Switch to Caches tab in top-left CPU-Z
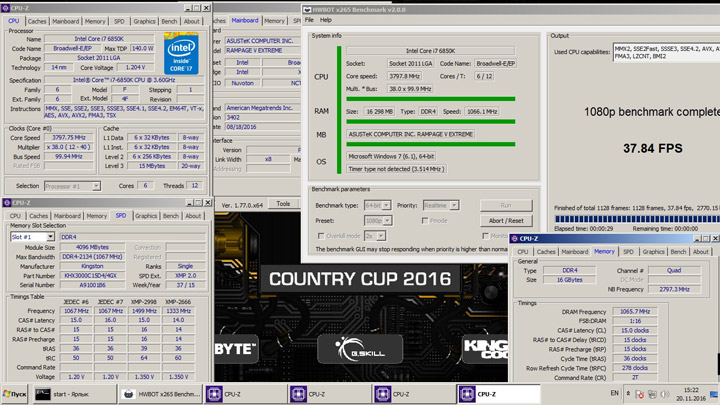This screenshot has height=405, width=720. pyautogui.click(x=37, y=22)
